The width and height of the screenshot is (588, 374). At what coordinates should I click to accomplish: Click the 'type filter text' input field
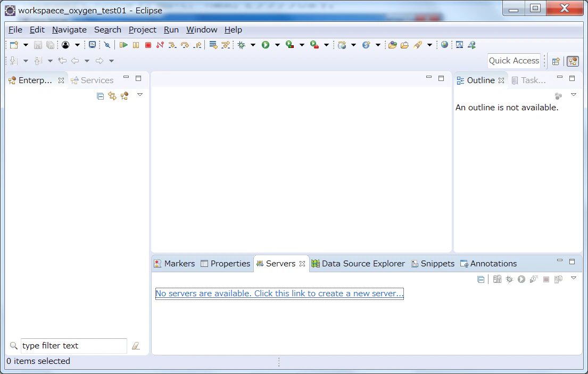73,346
